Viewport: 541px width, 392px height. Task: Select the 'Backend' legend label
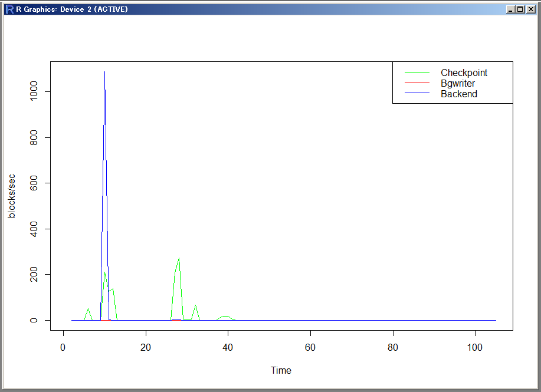pyautogui.click(x=459, y=94)
